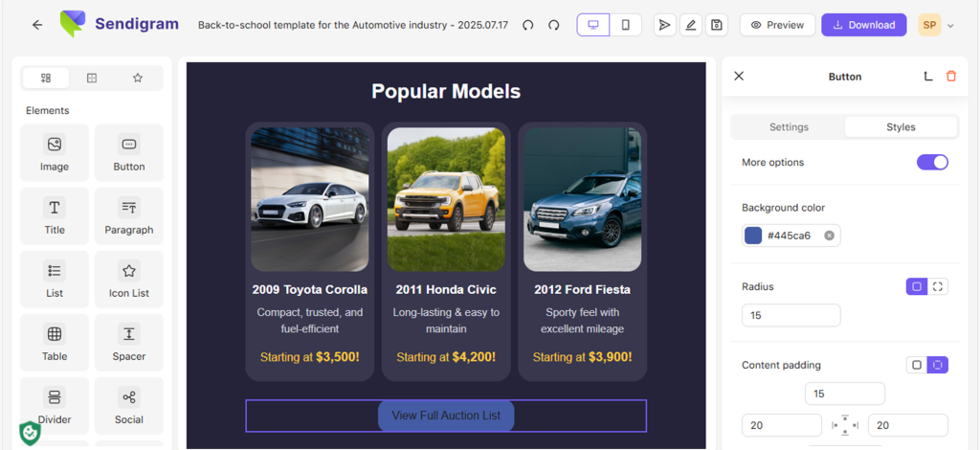Click the Radius input showing 15
This screenshot has height=450, width=980.
point(791,315)
